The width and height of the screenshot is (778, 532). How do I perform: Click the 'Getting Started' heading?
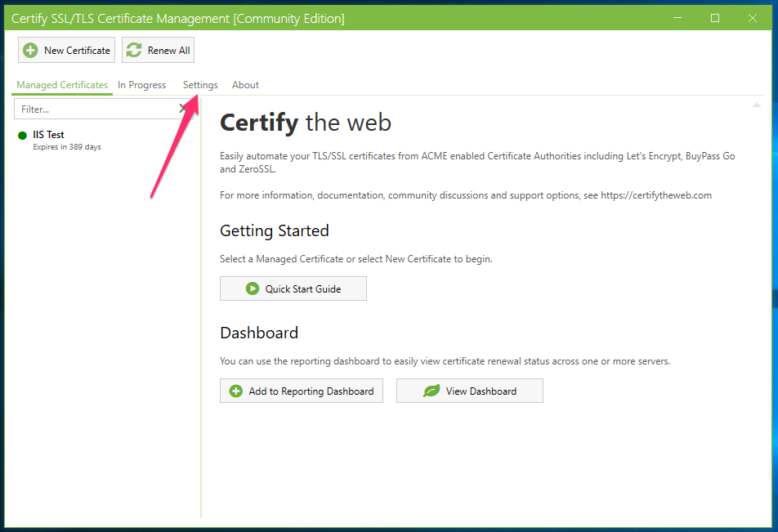click(275, 230)
